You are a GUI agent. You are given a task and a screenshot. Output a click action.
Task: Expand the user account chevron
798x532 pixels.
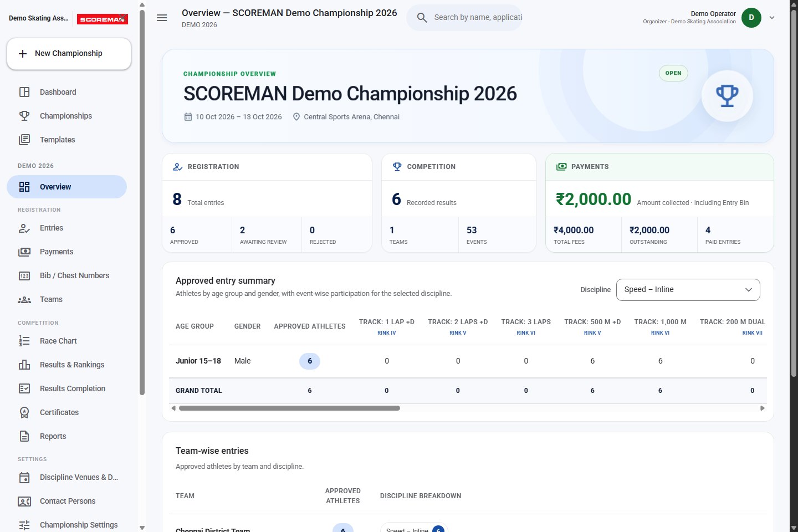pyautogui.click(x=771, y=18)
